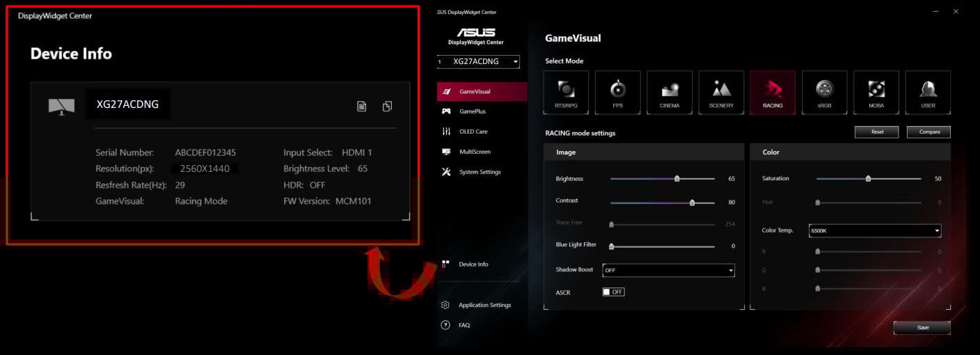This screenshot has width=980, height=355.
Task: Click the Compare button
Action: point(928,132)
